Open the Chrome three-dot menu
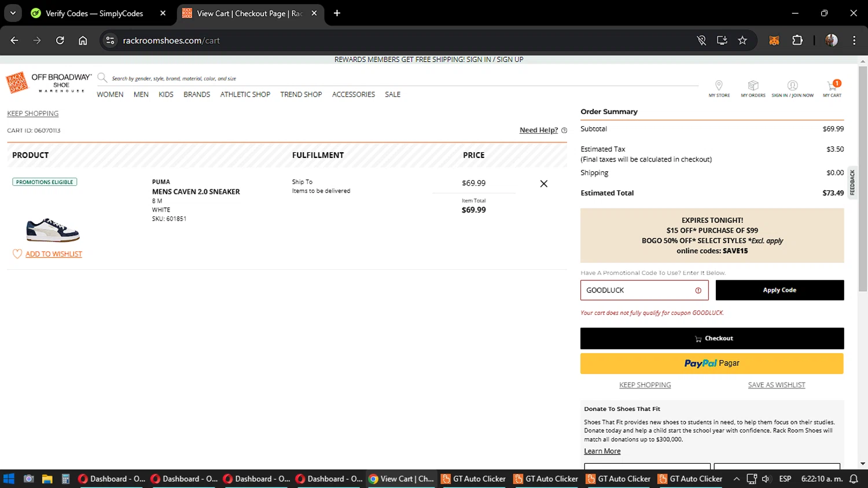Image resolution: width=868 pixels, height=488 pixels. 854,41
